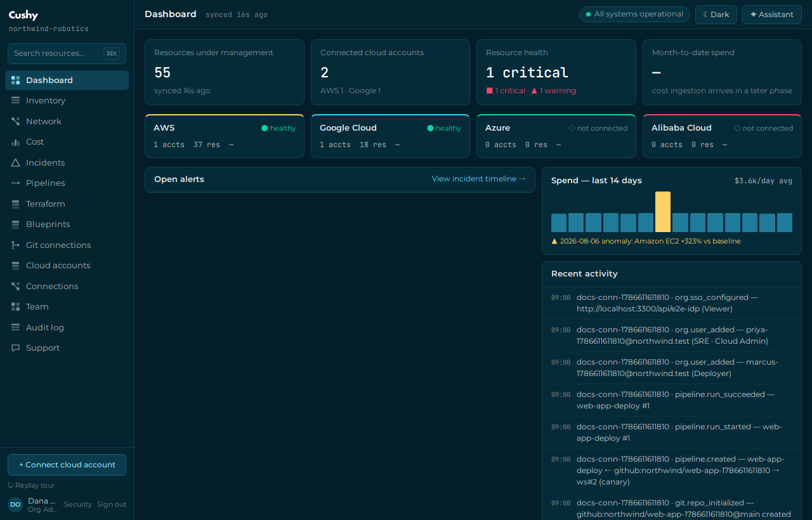Viewport: 812px width, 520px height.
Task: Click the Cost bar-chart icon
Action: 16,142
